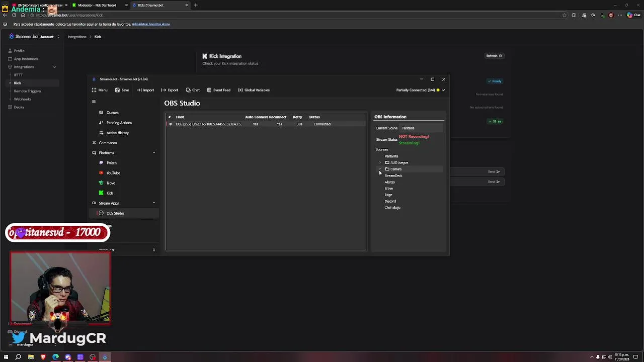Open Profile in the website sidebar
The width and height of the screenshot is (644, 362).
click(x=19, y=51)
